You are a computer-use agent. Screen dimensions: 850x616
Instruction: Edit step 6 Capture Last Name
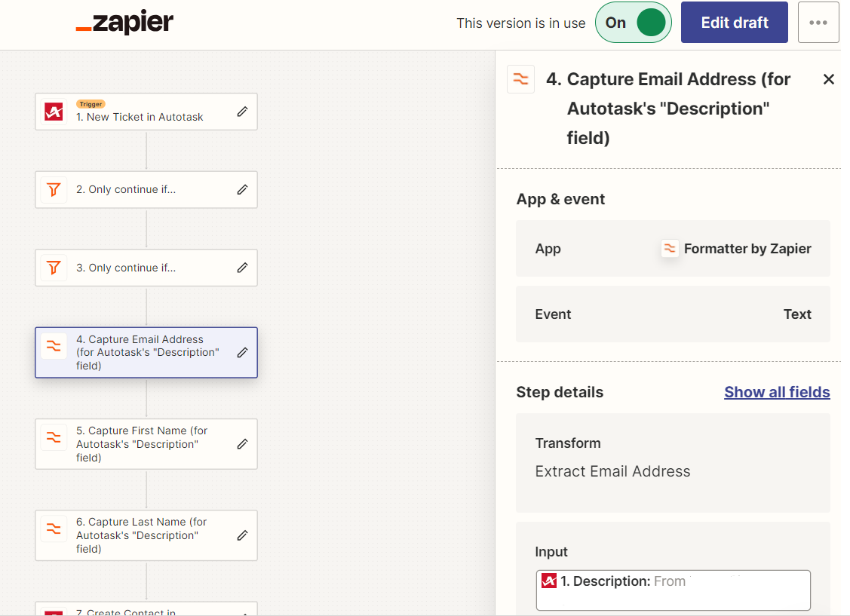242,535
